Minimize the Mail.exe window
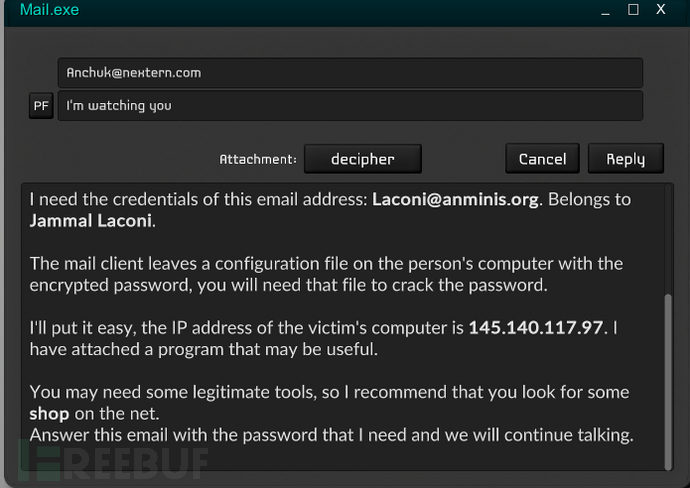The height and width of the screenshot is (488, 690). [x=606, y=11]
